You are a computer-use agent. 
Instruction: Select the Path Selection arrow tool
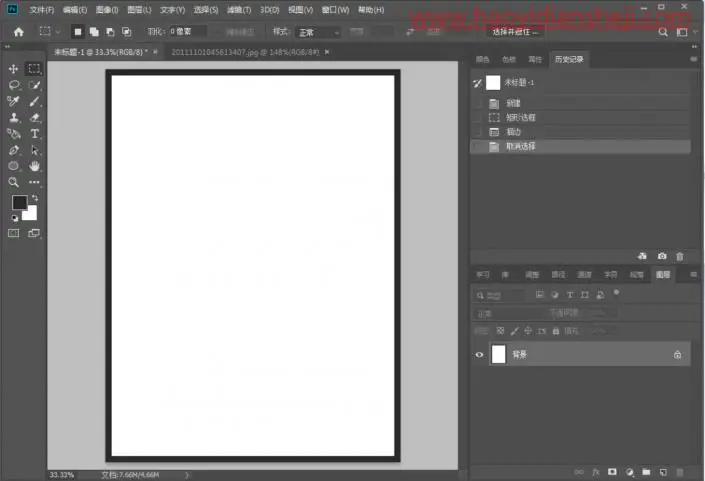[x=34, y=150]
